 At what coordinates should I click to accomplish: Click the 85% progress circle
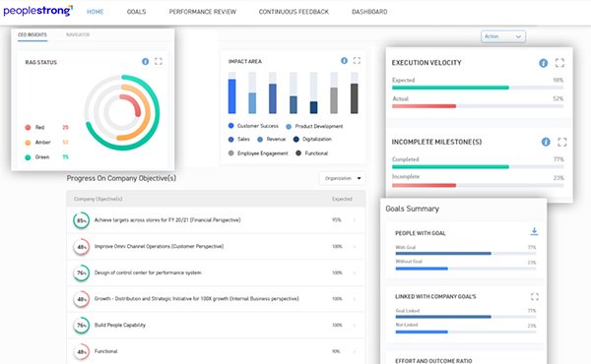(x=81, y=220)
